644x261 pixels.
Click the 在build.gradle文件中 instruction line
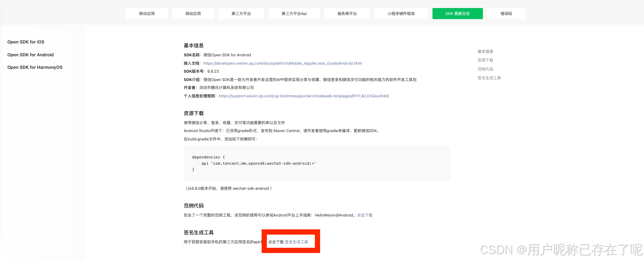pyautogui.click(x=221, y=139)
